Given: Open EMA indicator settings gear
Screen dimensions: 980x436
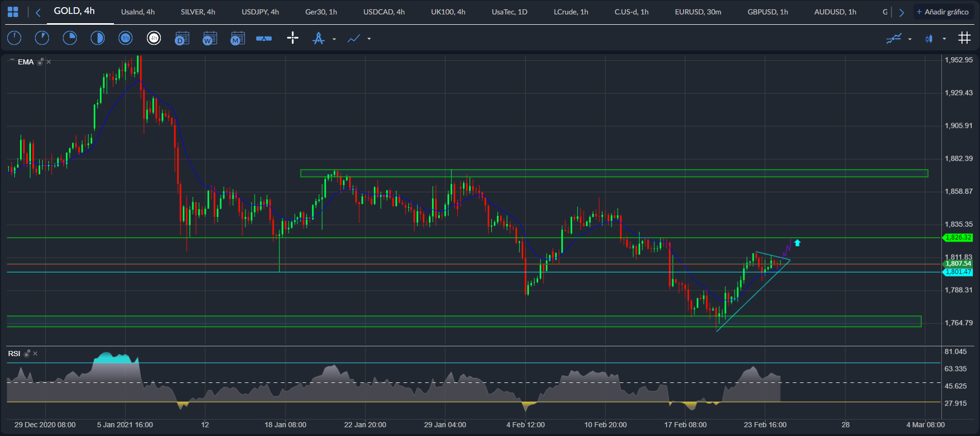Looking at the screenshot, I should point(40,62).
